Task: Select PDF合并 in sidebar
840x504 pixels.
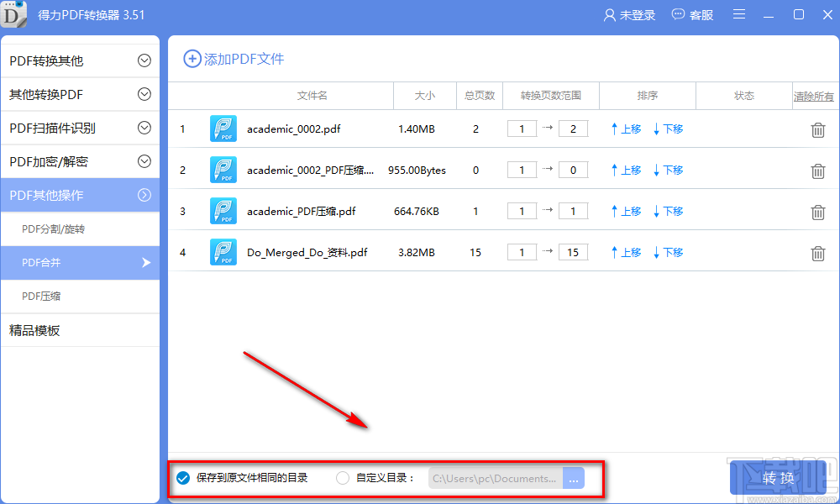Action: coord(81,262)
